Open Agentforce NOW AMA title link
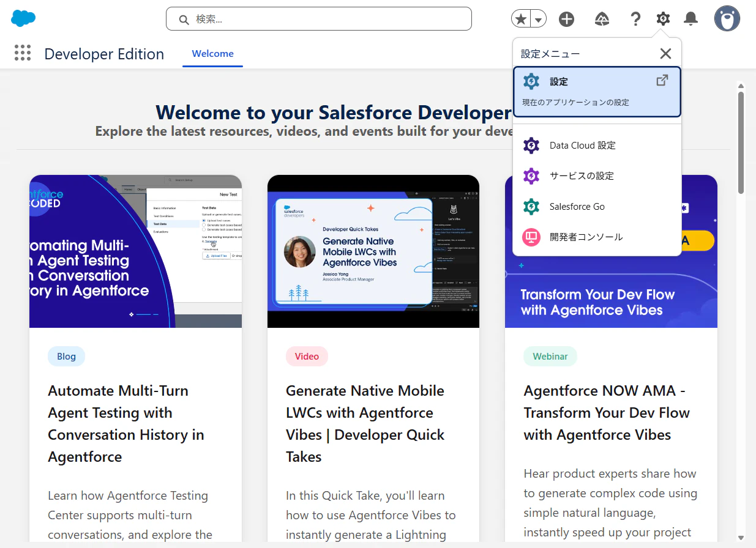The width and height of the screenshot is (756, 548). (x=607, y=413)
